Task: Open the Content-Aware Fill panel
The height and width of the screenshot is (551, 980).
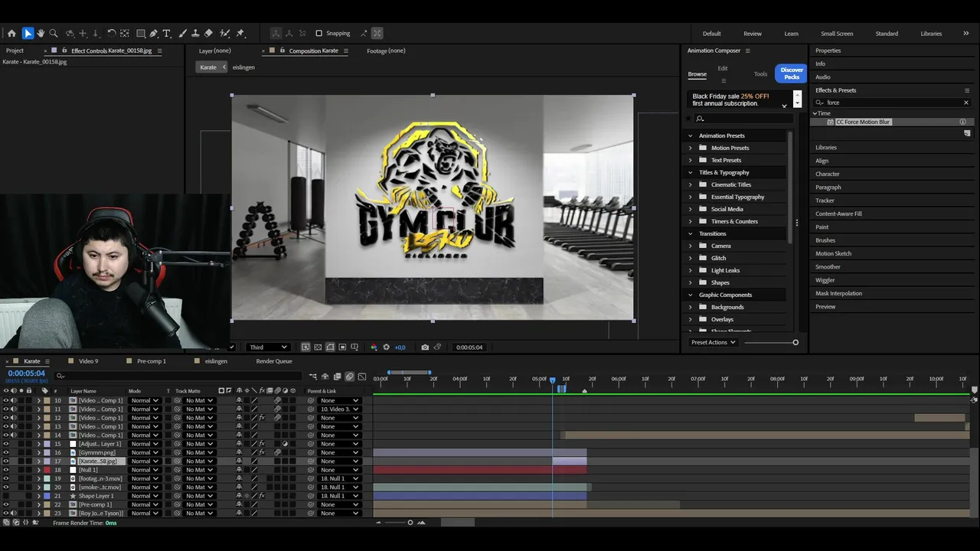Action: 838,214
